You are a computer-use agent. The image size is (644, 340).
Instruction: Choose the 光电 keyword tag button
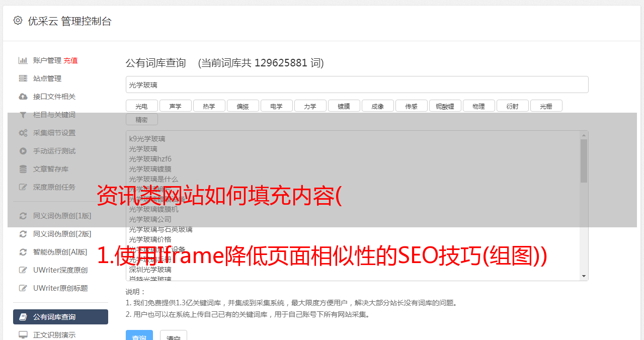click(x=141, y=106)
